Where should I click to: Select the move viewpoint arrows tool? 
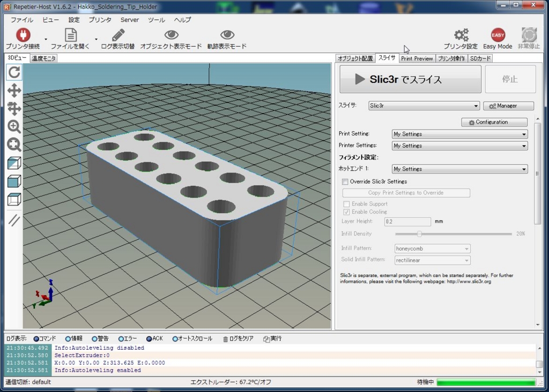[x=14, y=91]
